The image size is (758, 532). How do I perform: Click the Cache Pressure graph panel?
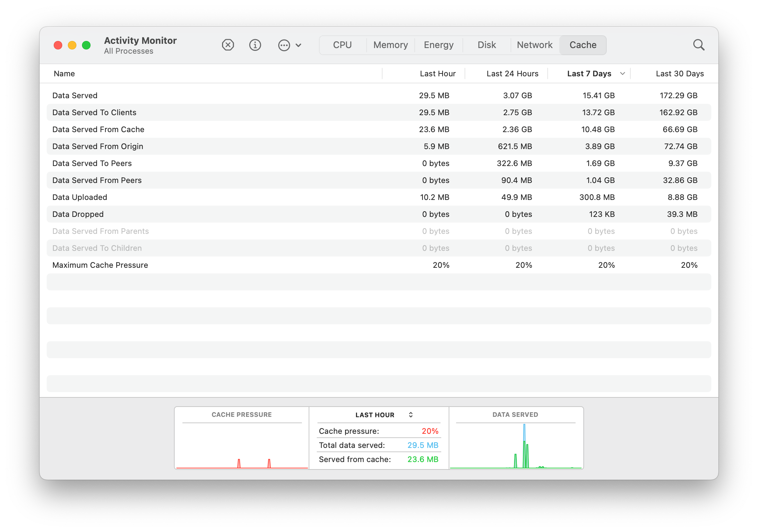241,438
